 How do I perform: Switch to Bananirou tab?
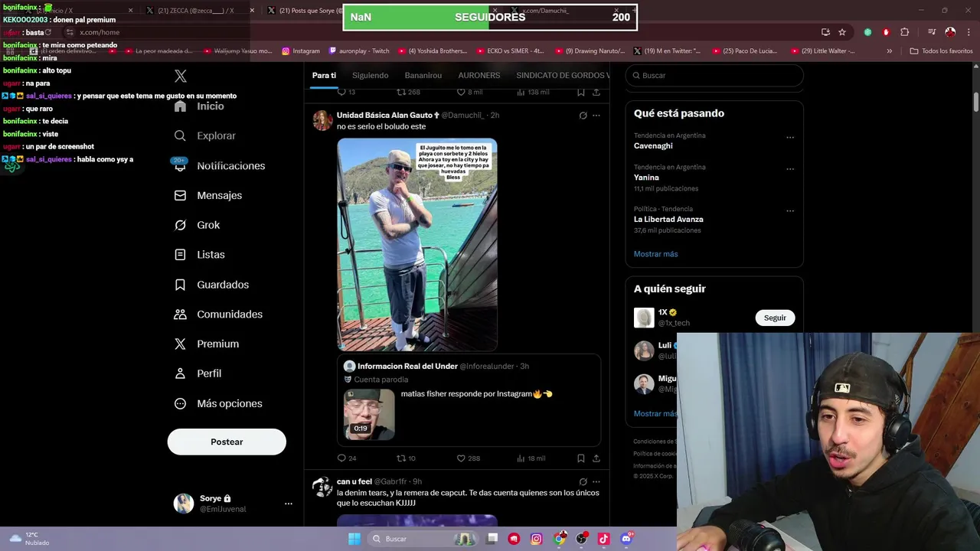pos(423,75)
